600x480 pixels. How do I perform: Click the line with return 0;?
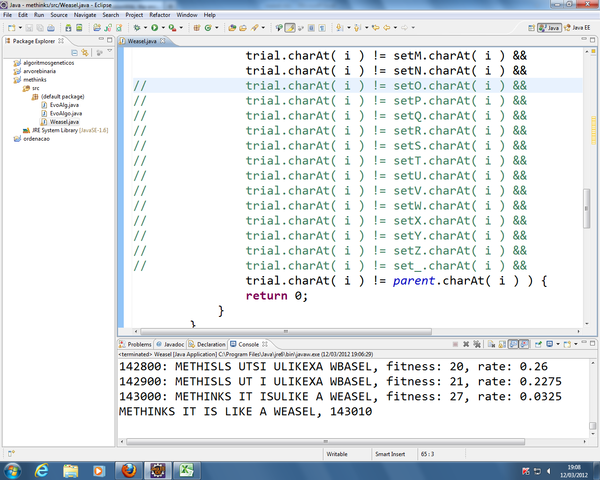[x=277, y=295]
